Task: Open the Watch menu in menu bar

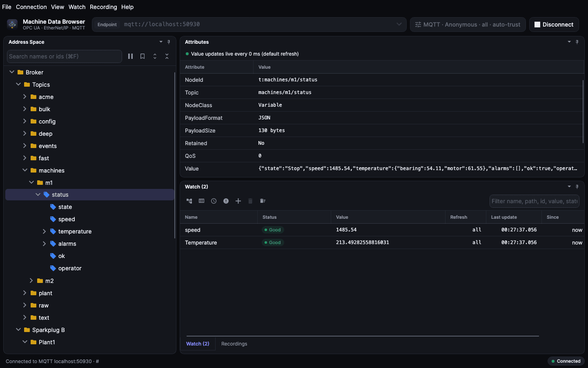Action: [x=77, y=7]
